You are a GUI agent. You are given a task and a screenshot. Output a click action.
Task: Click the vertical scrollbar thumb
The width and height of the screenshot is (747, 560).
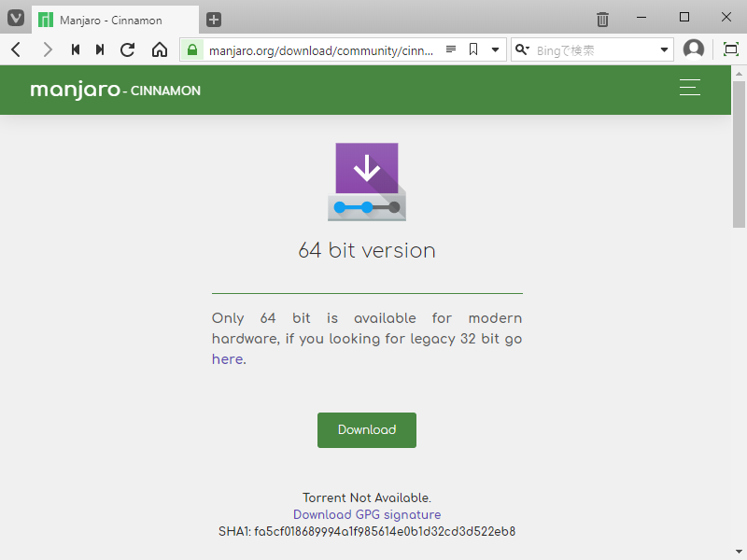tap(739, 155)
